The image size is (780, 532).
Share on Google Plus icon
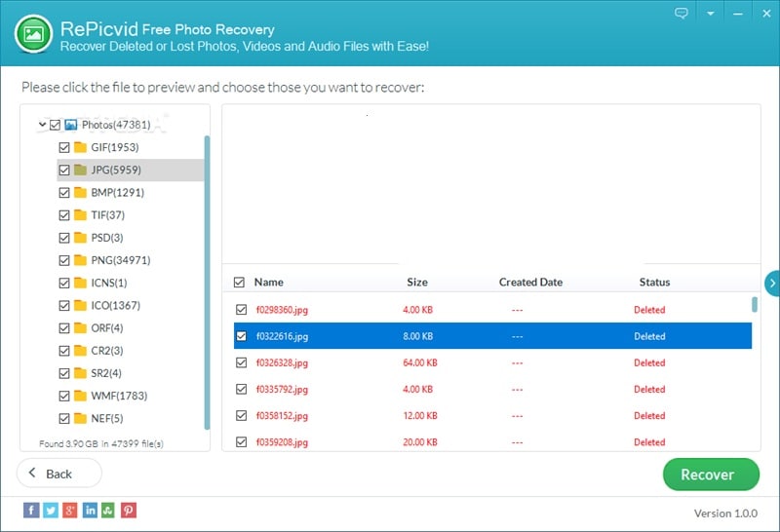pyautogui.click(x=70, y=511)
